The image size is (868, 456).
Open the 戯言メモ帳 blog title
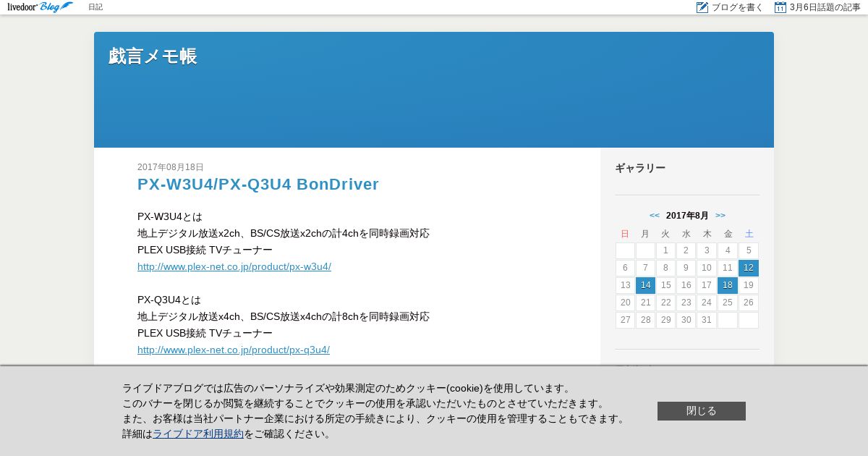pyautogui.click(x=153, y=56)
